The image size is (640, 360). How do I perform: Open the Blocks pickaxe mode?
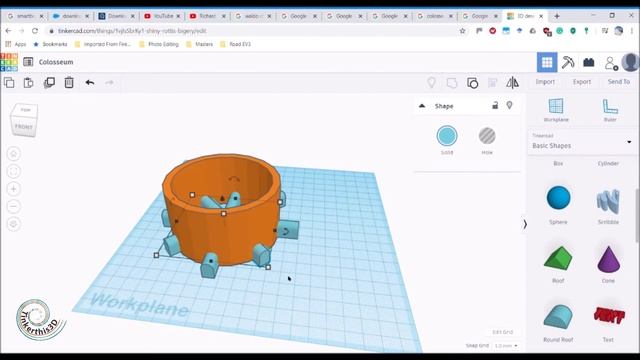(568, 62)
